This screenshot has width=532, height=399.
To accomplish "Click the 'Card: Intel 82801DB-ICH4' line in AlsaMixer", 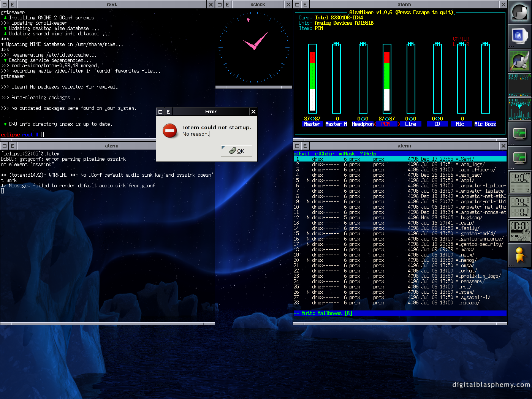I will [x=331, y=18].
